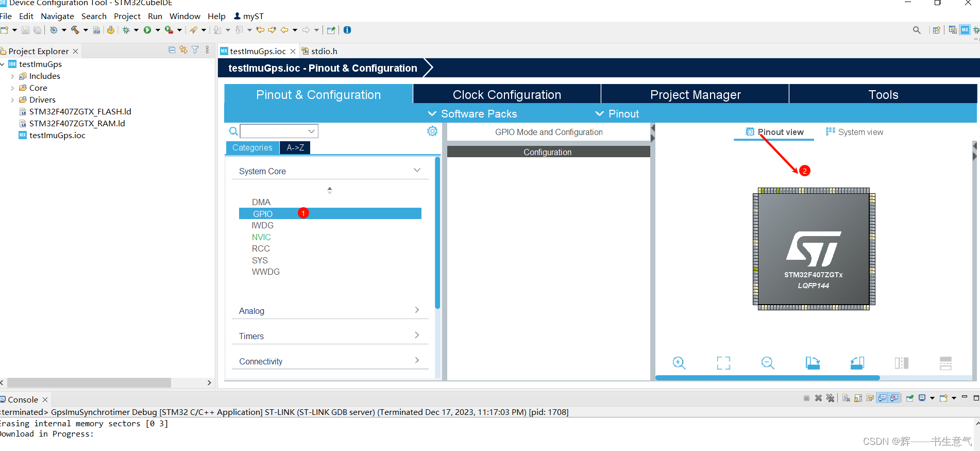Screen dimensions: 980x451
Task: Select RCC in System Core list
Action: (x=261, y=248)
